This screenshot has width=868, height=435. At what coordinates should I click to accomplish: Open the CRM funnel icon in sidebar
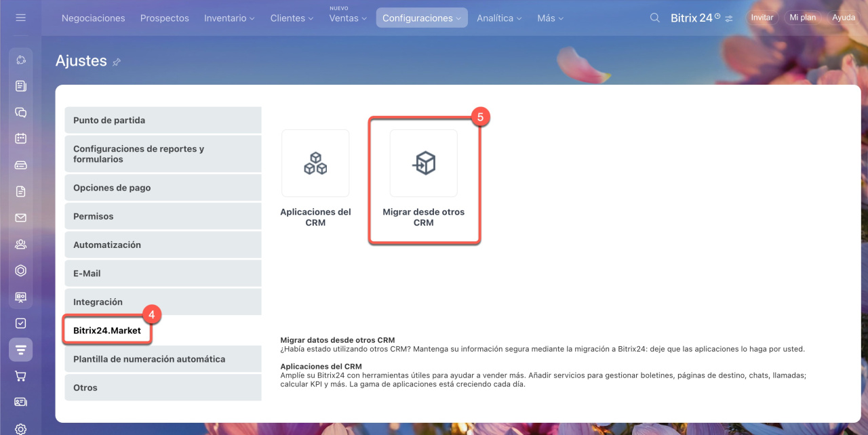pos(20,350)
